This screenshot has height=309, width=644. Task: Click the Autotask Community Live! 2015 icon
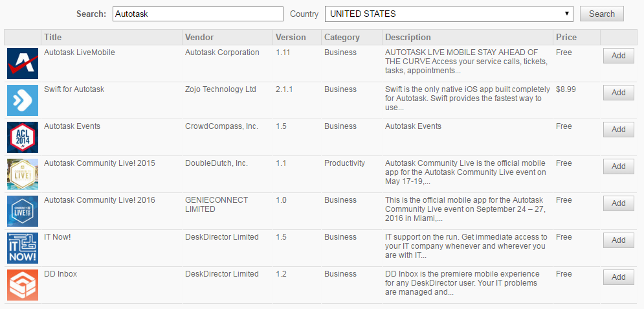click(x=23, y=174)
